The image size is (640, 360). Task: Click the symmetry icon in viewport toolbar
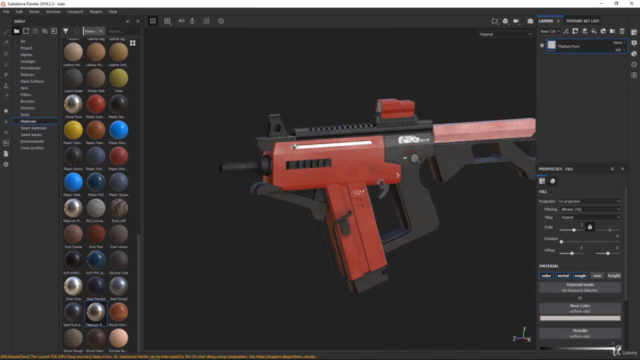pyautogui.click(x=181, y=21)
